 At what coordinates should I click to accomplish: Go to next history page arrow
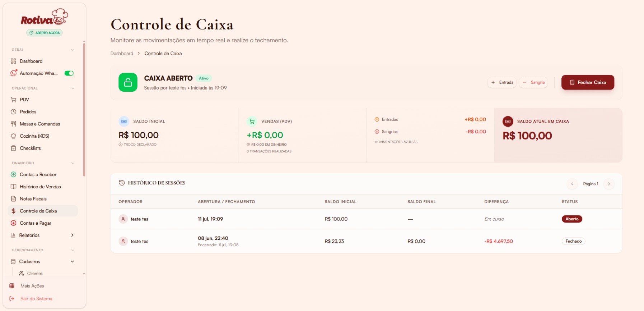(x=609, y=184)
